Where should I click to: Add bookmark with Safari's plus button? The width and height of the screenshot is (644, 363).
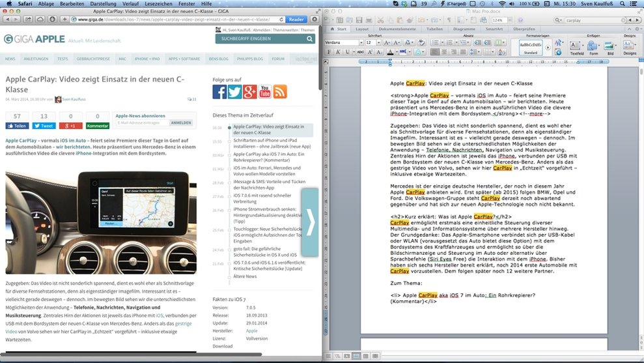[64, 20]
